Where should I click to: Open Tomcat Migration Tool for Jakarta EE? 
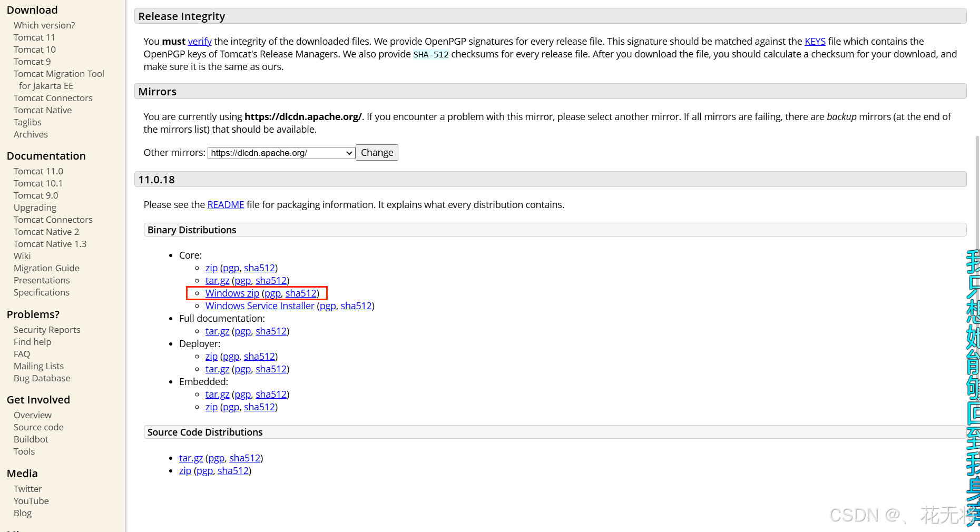59,80
